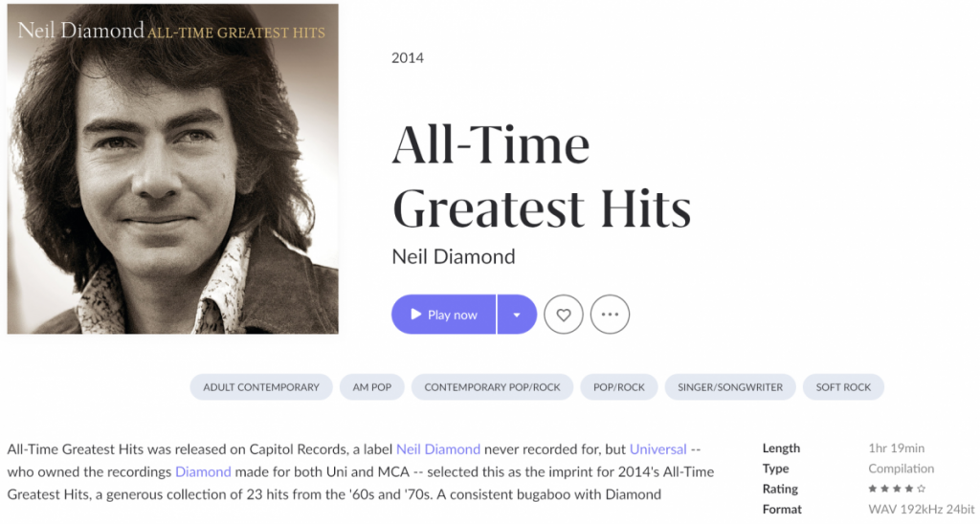Select the AM Pop genre tag

click(x=372, y=387)
